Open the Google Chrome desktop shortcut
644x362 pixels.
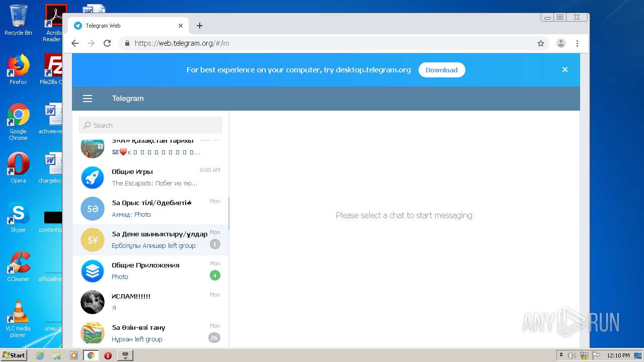click(18, 122)
